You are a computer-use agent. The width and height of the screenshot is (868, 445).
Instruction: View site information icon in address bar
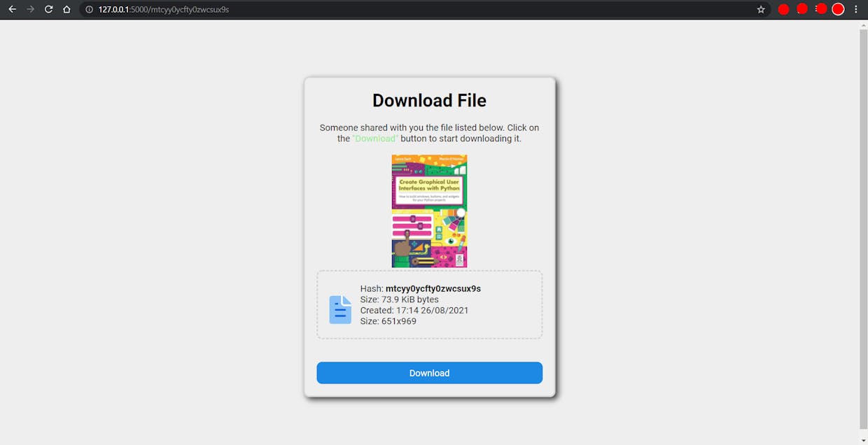tap(89, 10)
